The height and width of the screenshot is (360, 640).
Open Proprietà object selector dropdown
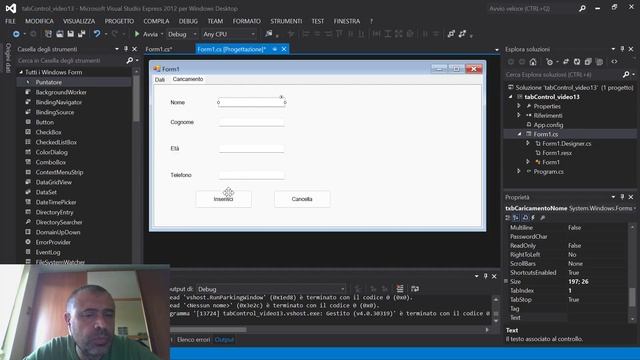(x=635, y=208)
